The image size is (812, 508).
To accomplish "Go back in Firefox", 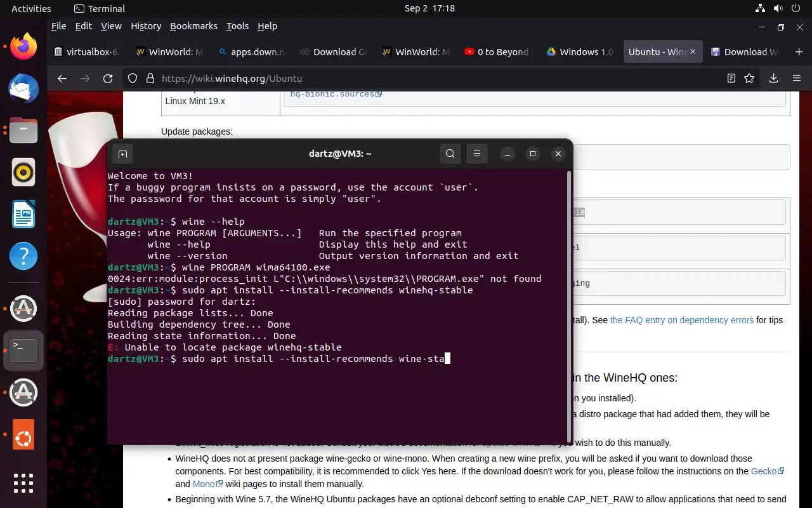I will click(x=62, y=78).
